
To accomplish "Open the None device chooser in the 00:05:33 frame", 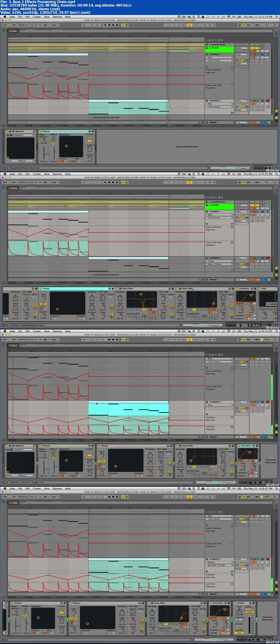I will (220, 405).
